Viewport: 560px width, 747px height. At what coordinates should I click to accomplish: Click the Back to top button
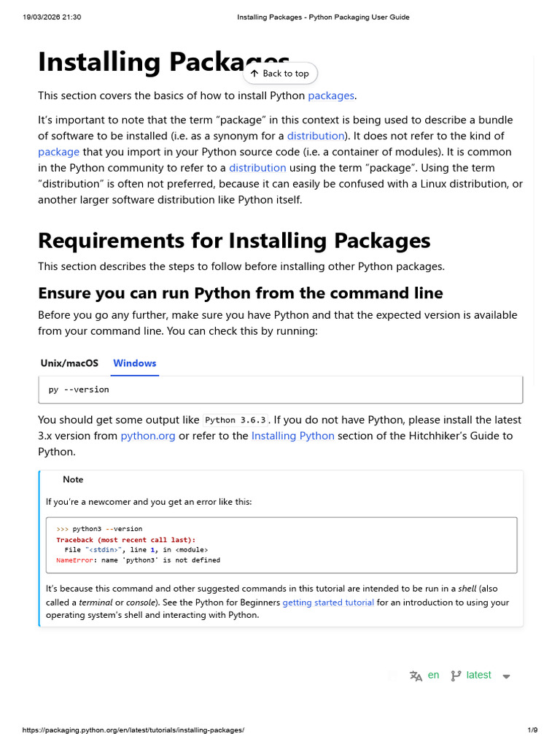click(x=280, y=74)
